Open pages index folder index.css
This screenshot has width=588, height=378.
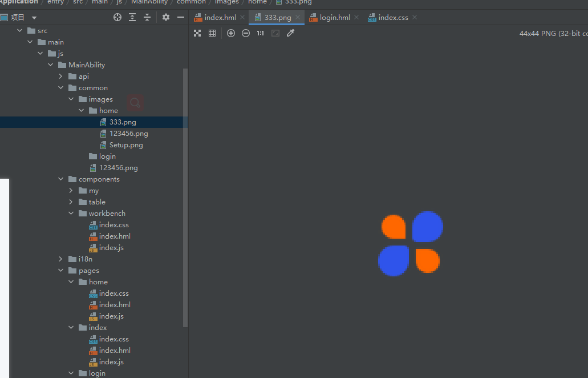pyautogui.click(x=109, y=339)
